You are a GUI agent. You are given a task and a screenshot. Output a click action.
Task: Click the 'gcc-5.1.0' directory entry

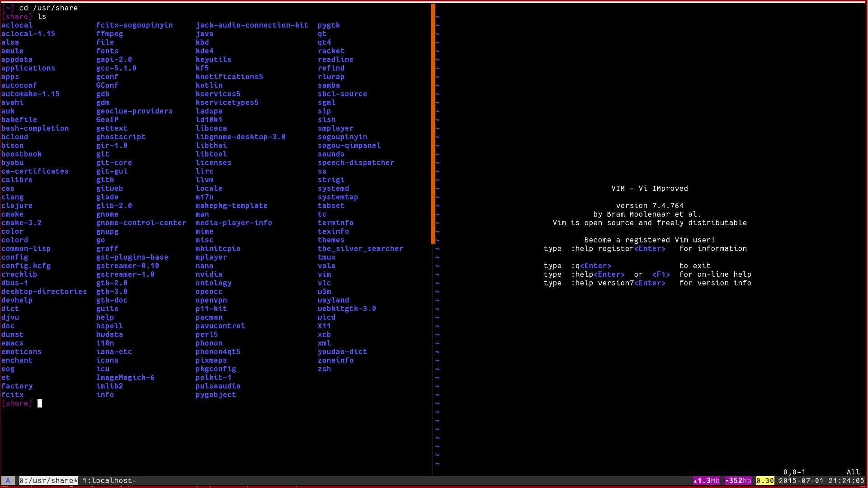(x=116, y=68)
